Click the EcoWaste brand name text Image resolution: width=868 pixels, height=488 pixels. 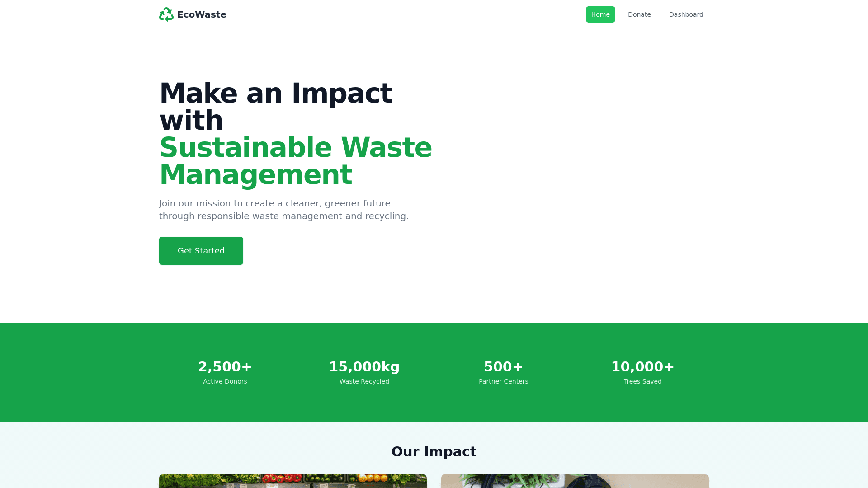202,14
